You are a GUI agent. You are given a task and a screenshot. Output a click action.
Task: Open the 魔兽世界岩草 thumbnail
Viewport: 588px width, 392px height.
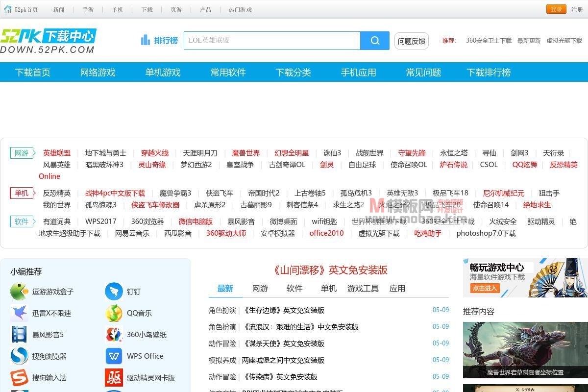[525, 350]
